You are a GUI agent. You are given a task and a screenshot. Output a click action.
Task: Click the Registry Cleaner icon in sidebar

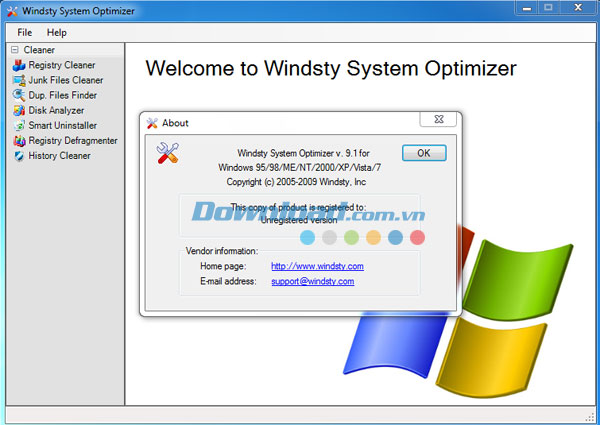coord(19,65)
